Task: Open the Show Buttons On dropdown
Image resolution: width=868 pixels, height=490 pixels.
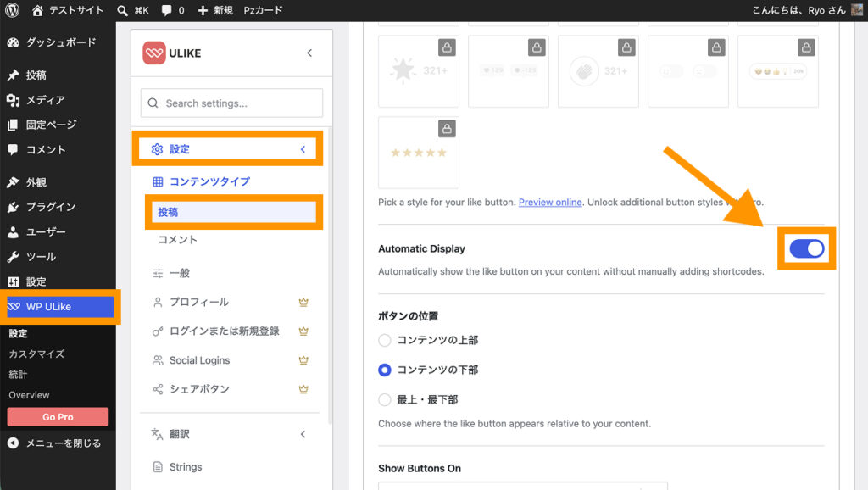Action: 522,486
